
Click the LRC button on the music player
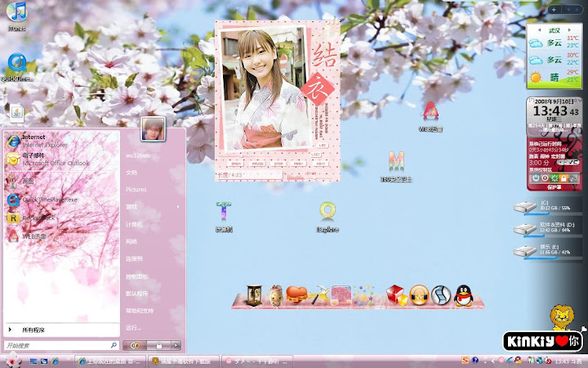[x=322, y=146]
